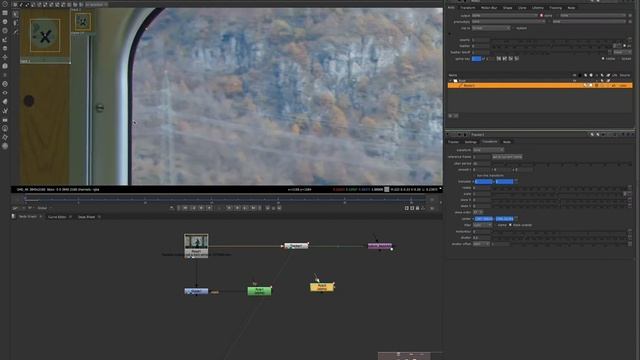This screenshot has height=360, width=640.
Task: Select the orange Bezier1 row
Action: pos(540,86)
